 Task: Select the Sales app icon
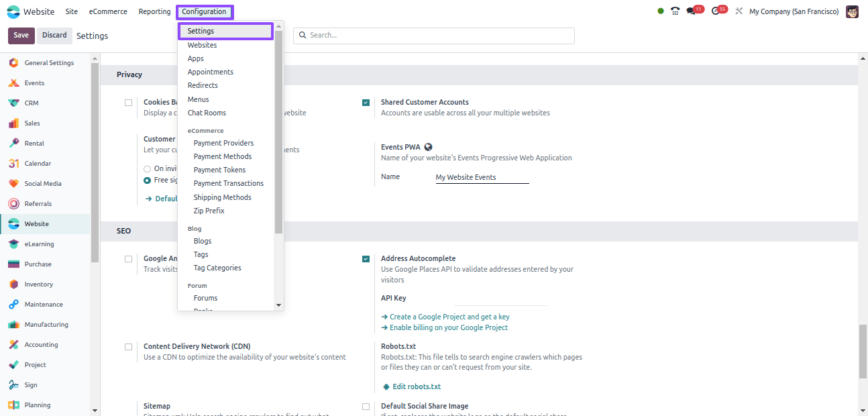click(x=13, y=123)
